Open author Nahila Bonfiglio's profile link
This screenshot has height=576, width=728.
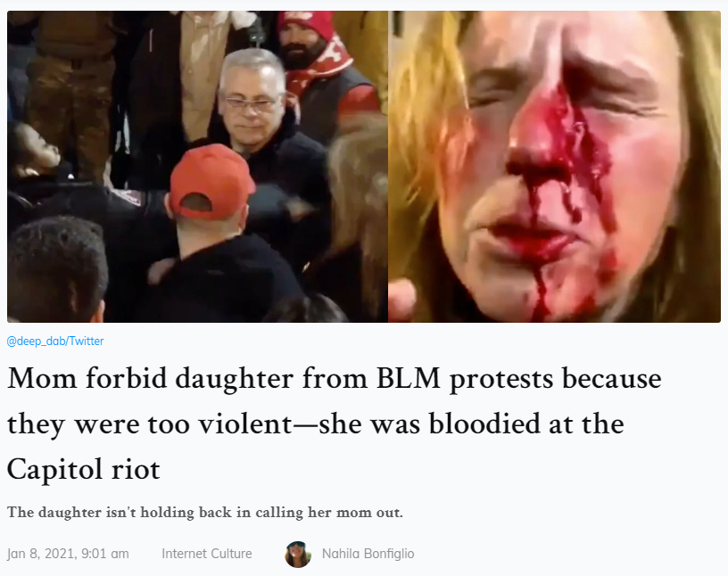[368, 554]
